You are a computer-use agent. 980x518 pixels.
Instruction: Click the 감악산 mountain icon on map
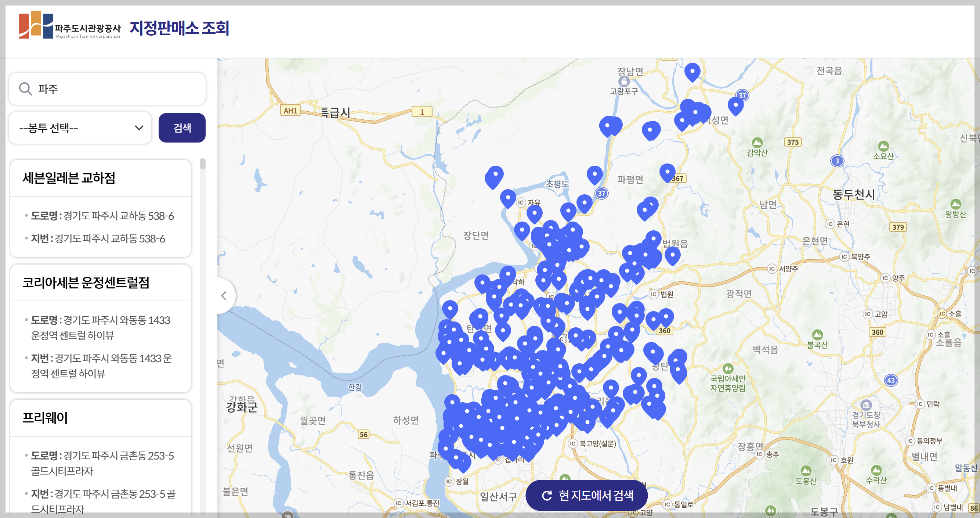(x=757, y=143)
